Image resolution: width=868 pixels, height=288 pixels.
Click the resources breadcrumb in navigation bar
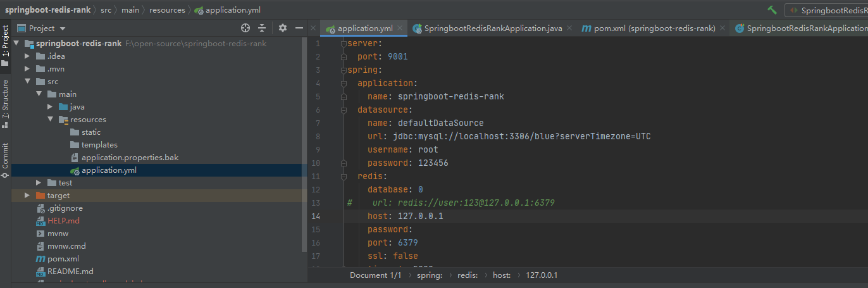[x=167, y=10]
